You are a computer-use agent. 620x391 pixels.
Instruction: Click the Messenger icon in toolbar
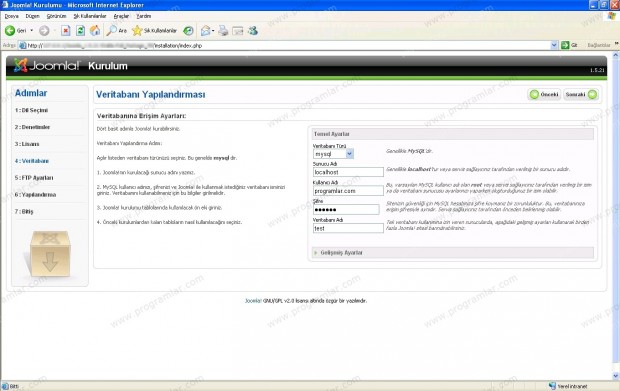pos(253,31)
